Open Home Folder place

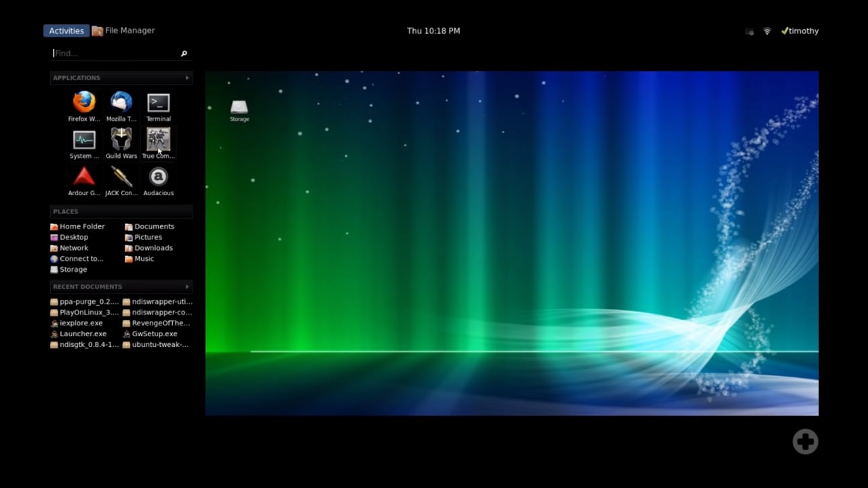77,226
